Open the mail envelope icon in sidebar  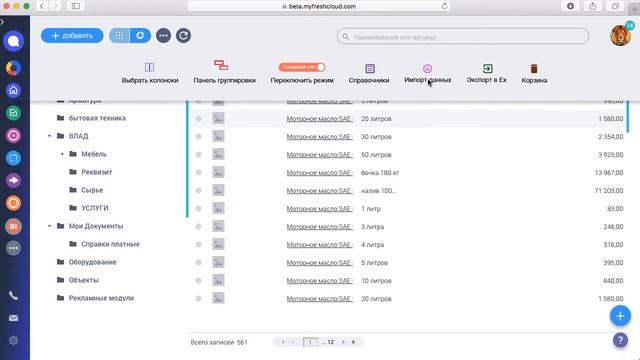(x=13, y=318)
